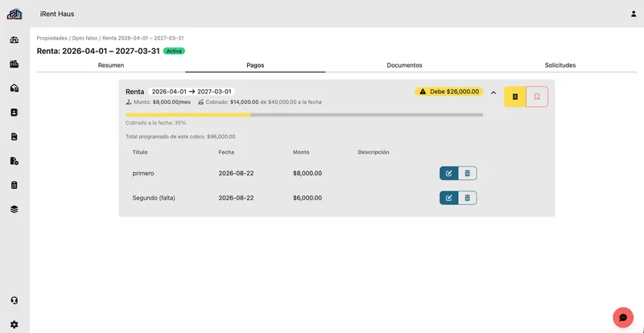Click the iRent Haus logo icon
This screenshot has width=644, height=333.
(14, 14)
